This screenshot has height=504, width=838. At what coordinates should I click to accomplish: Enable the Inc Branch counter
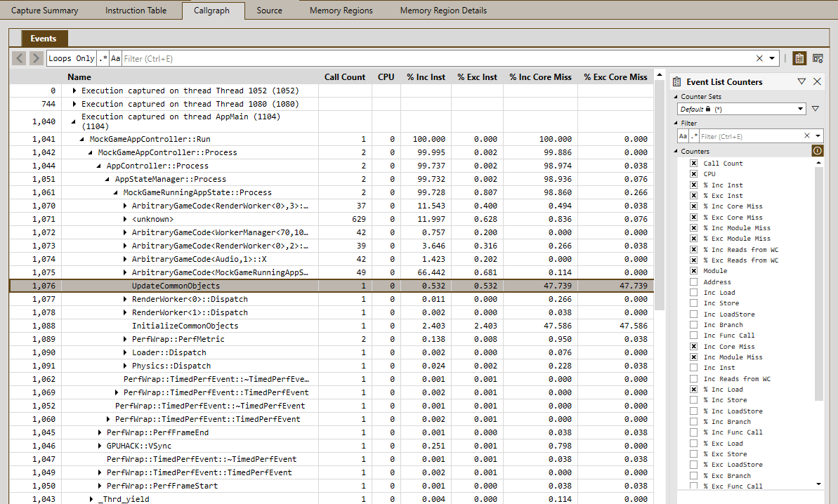[694, 324]
